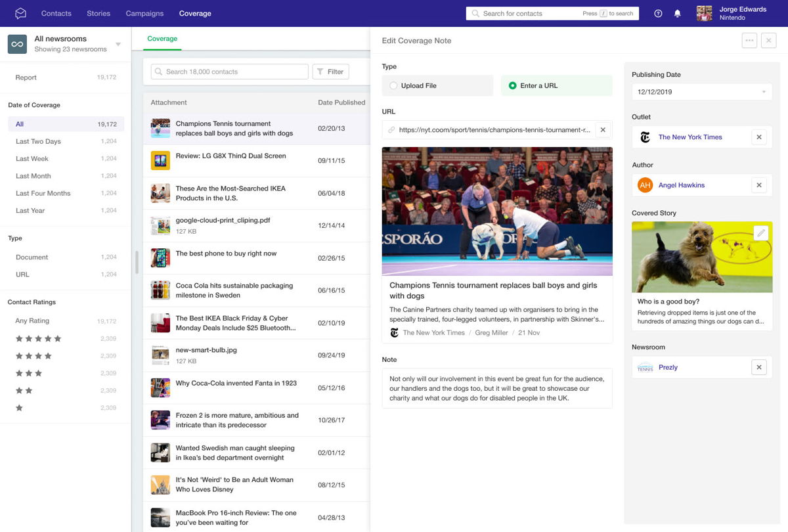The image size is (788, 532).
Task: Click AH author avatar circle
Action: point(645,185)
